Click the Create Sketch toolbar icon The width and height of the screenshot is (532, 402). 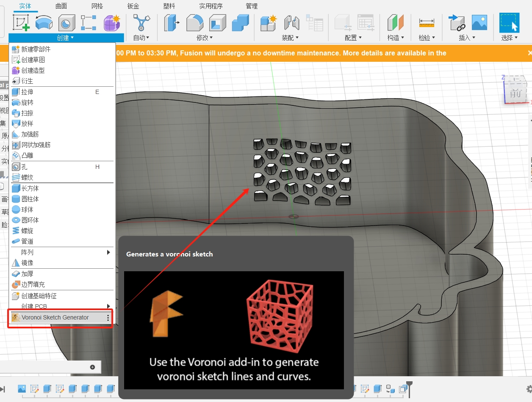[21, 22]
